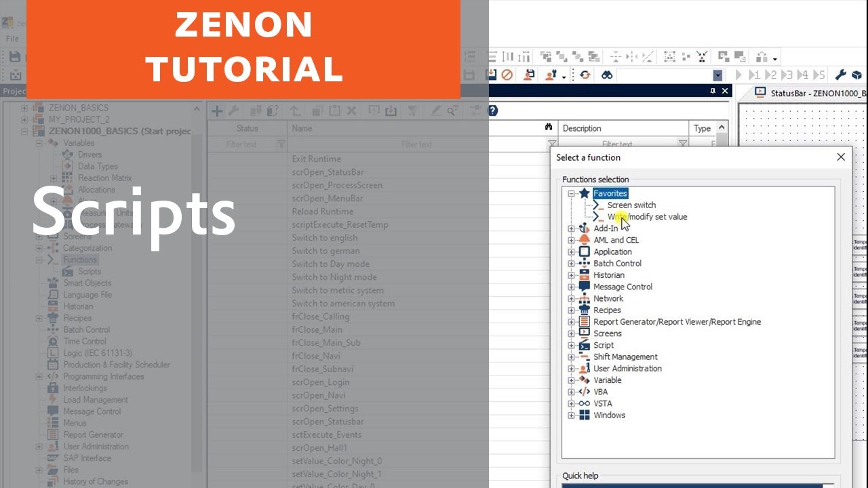
Task: Click the list scrollbar up arrow beside Type
Action: coord(722,127)
